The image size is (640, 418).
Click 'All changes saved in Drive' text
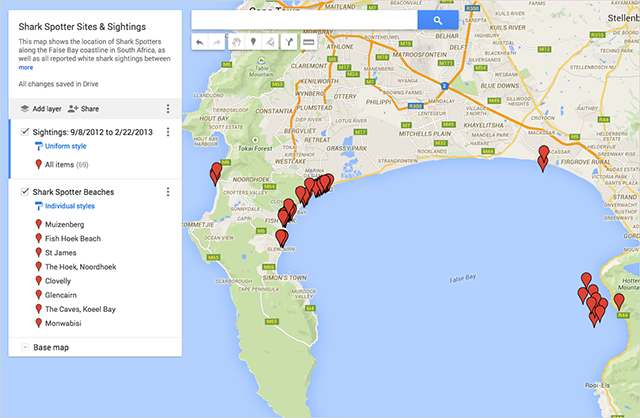(58, 84)
